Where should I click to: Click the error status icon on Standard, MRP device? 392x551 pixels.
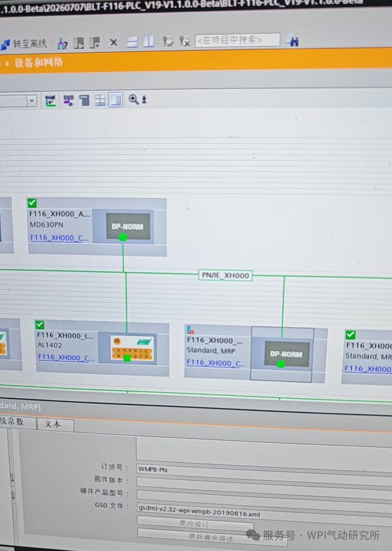[x=190, y=330]
